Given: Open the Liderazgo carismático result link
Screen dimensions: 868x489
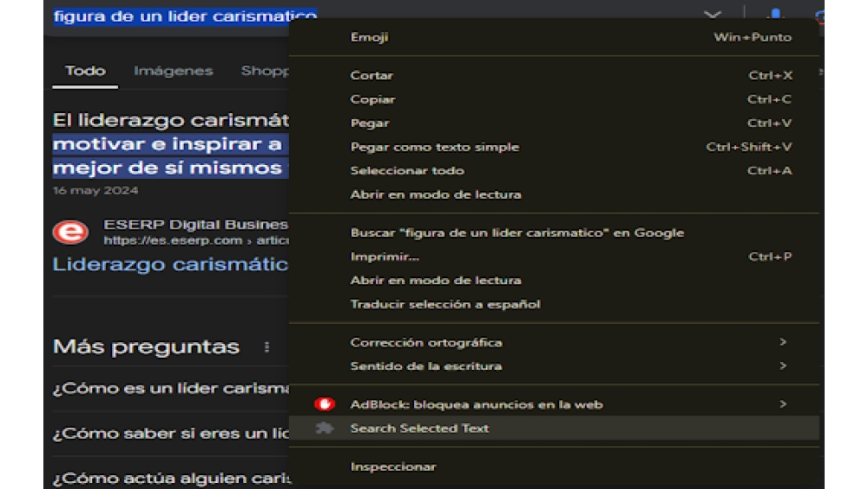Looking at the screenshot, I should tap(170, 264).
